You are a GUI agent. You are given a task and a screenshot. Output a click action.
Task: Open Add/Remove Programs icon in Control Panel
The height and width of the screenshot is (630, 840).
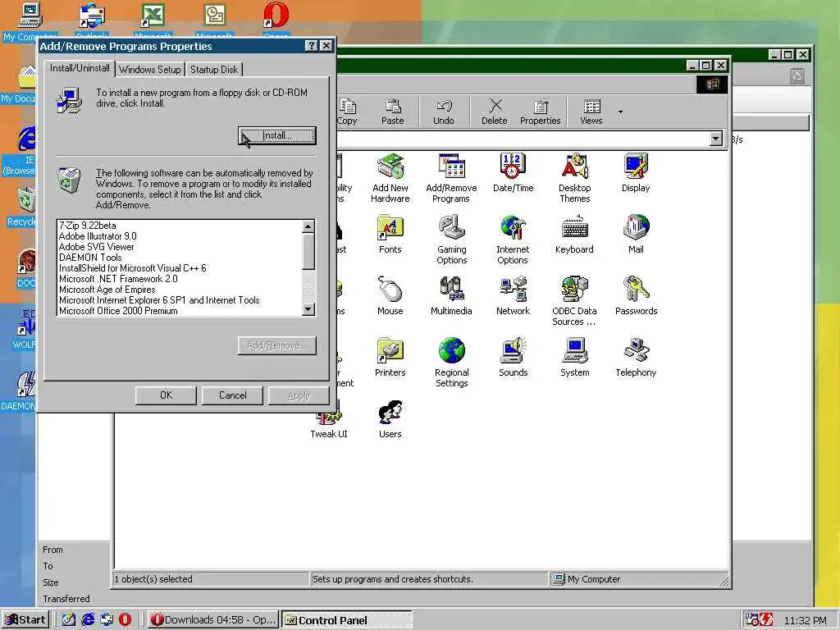(x=451, y=178)
